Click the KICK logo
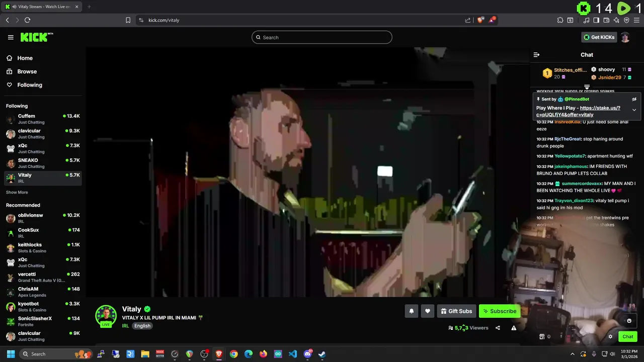Viewport: 644px width, 362px height. (x=37, y=37)
